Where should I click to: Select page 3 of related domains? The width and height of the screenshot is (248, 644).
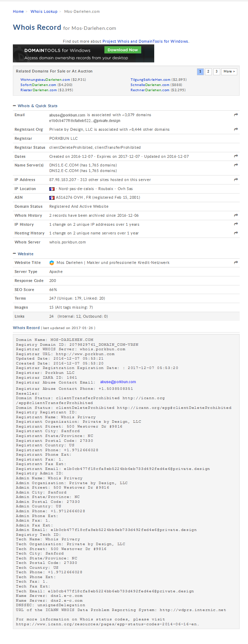coord(216,71)
